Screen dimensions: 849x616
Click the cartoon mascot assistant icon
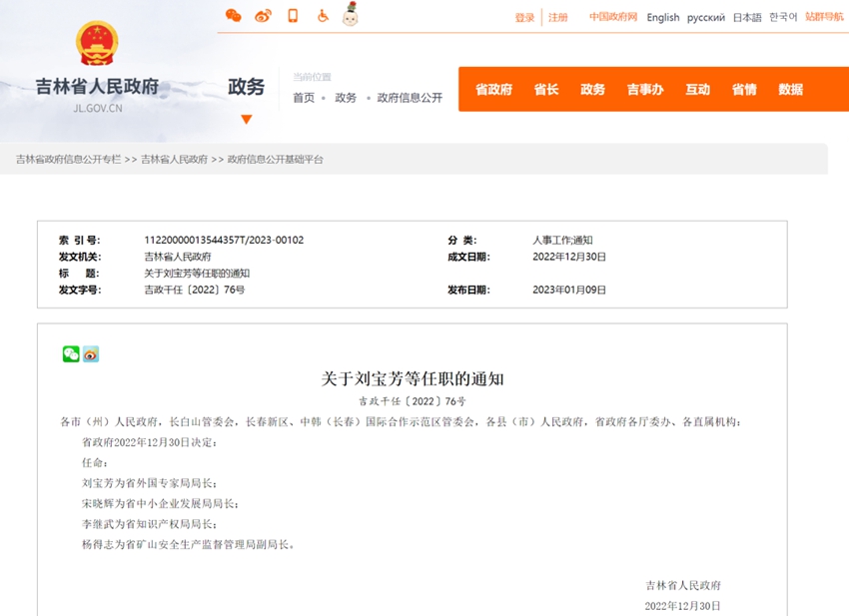coord(351,15)
